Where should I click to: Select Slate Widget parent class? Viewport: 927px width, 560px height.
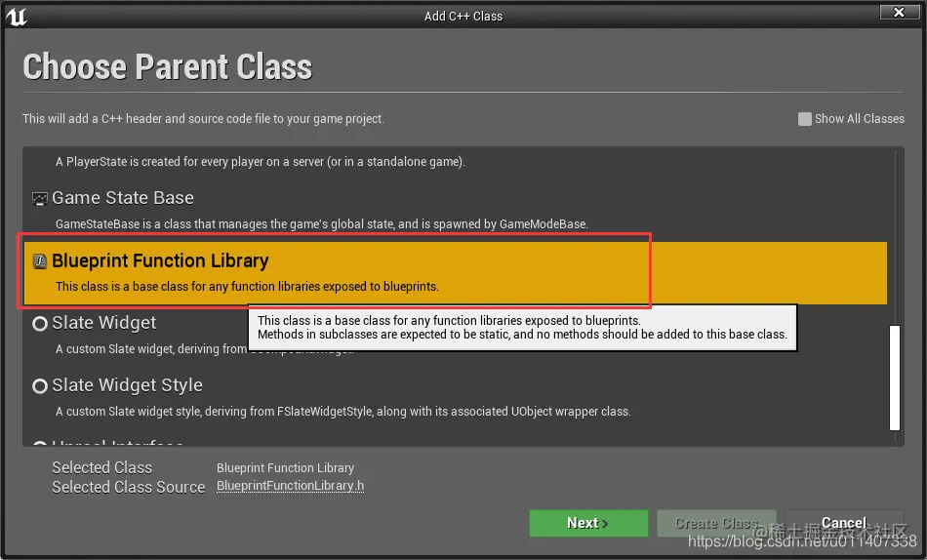coord(455,336)
